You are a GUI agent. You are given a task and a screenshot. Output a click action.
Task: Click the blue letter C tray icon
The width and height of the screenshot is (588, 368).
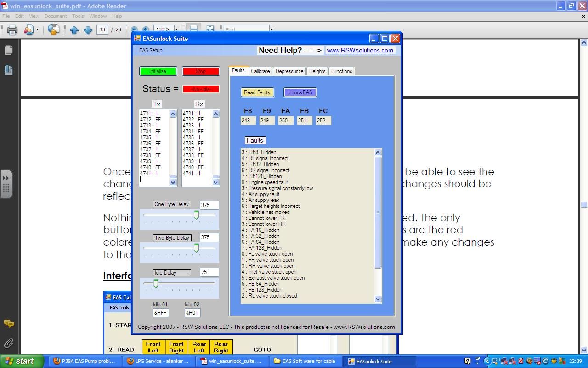546,361
